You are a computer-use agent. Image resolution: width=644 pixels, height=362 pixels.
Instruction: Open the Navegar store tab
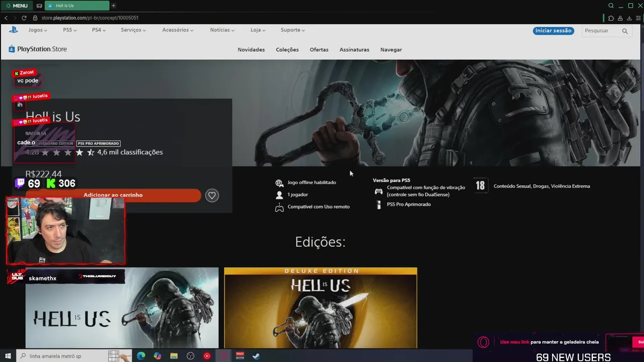tap(391, 50)
